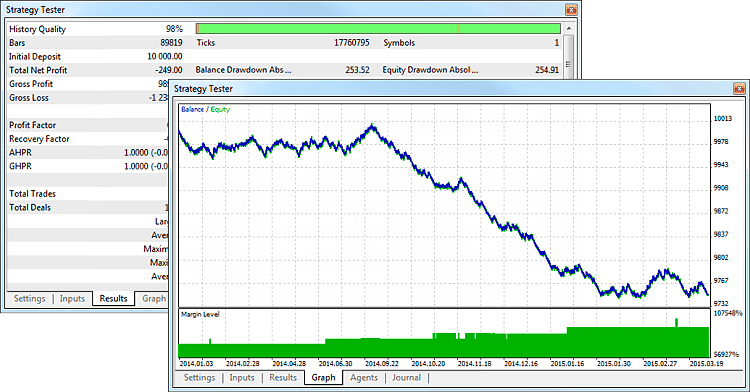This screenshot has height=392, width=750.
Task: Click the Recovery Factor label
Action: (x=39, y=139)
